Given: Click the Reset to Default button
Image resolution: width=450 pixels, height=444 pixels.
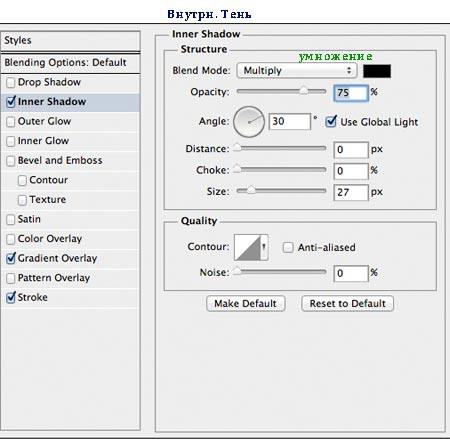Looking at the screenshot, I should (347, 304).
